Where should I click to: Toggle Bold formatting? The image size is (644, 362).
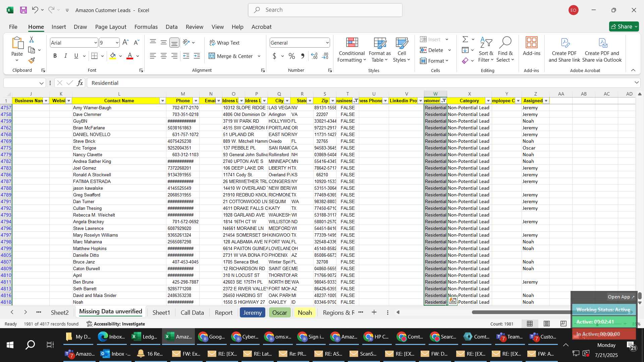(x=55, y=56)
